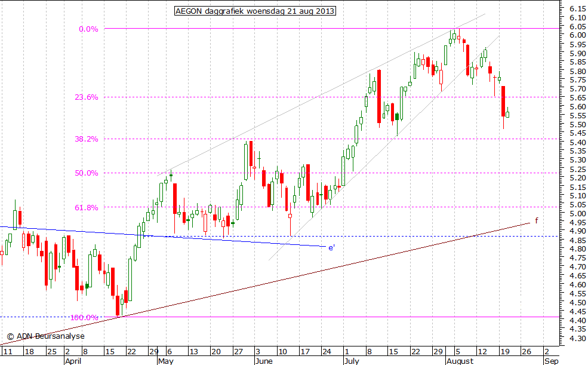Screen dimensions: 588x365
Task: Click the June month label on the time axis
Action: point(264,361)
